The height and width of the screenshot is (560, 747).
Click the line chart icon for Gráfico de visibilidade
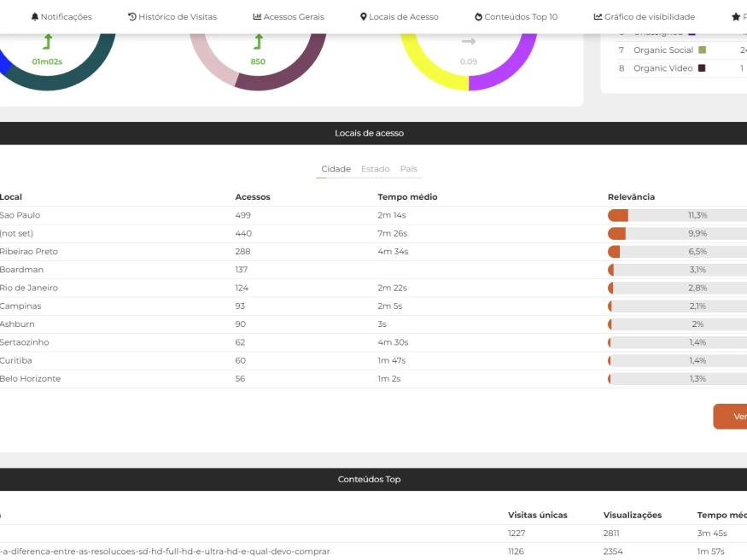point(598,17)
